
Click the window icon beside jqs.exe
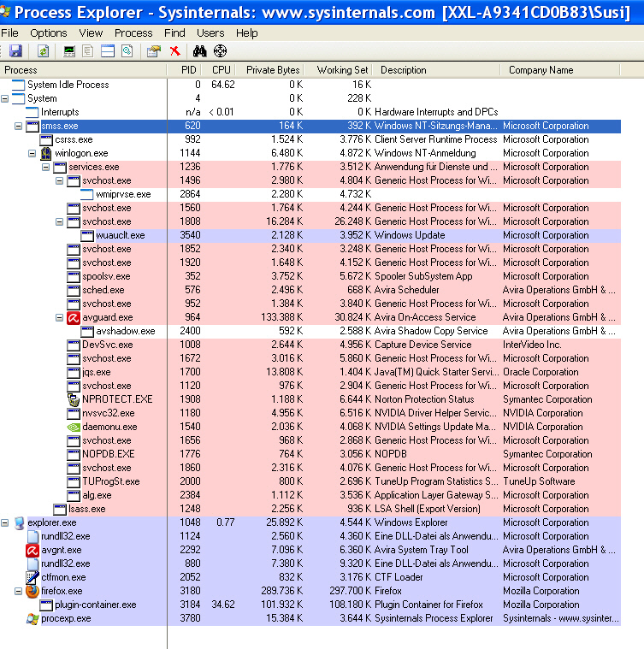(74, 372)
